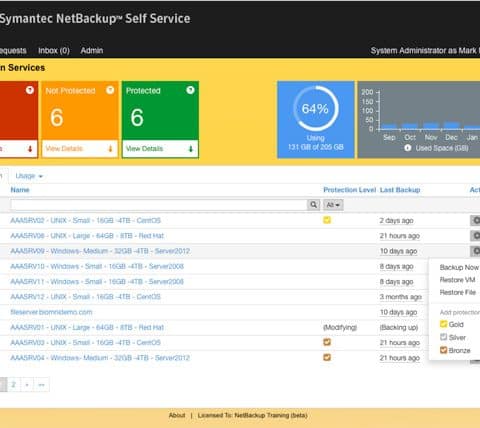Click '131 GB of 205 GB' usage text

pos(316,147)
